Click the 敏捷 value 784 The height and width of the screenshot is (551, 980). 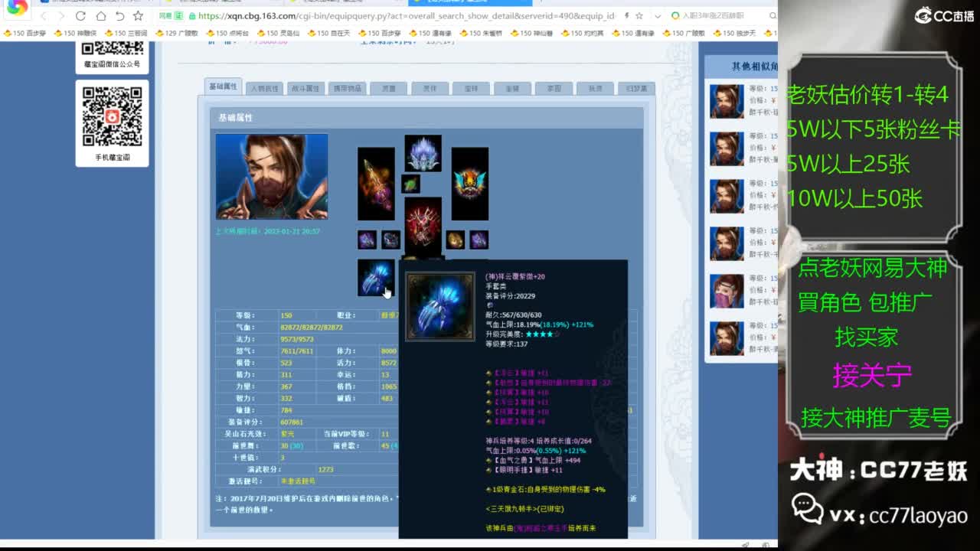(286, 410)
